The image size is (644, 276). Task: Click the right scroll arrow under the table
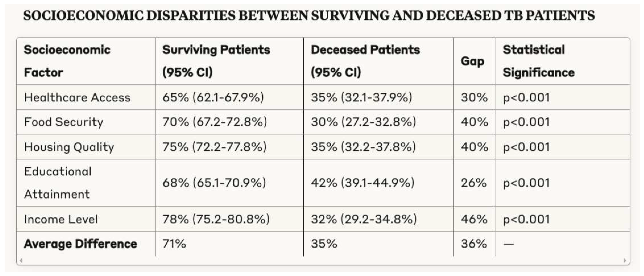click(625, 261)
